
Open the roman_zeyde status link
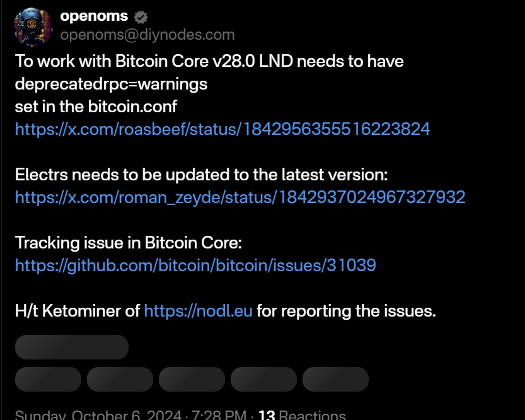point(240,197)
